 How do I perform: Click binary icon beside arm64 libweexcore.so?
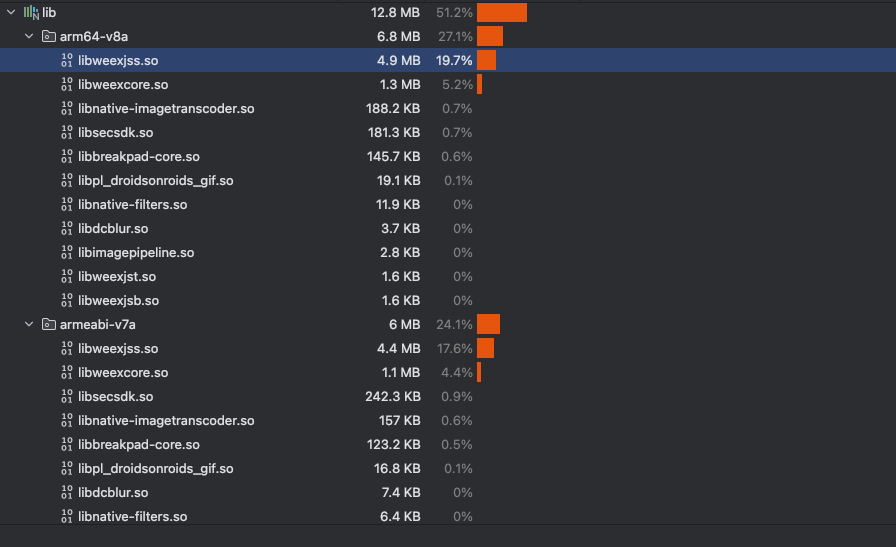coord(67,85)
